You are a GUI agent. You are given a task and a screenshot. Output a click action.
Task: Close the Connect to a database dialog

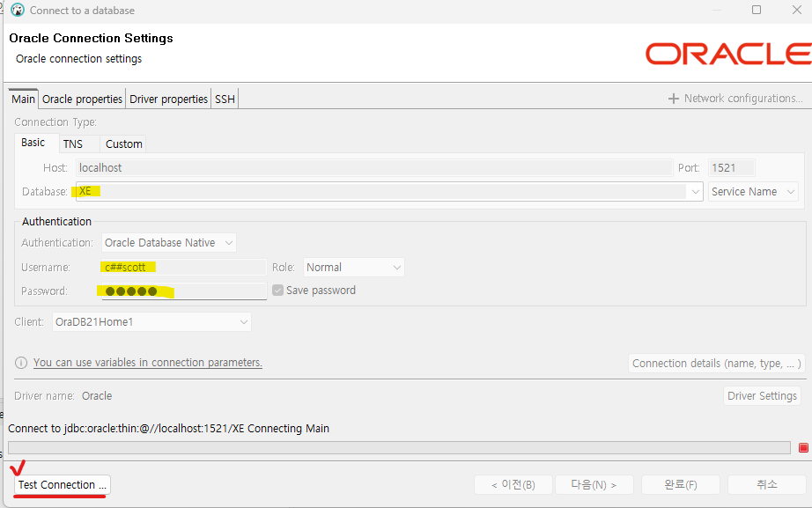point(797,10)
